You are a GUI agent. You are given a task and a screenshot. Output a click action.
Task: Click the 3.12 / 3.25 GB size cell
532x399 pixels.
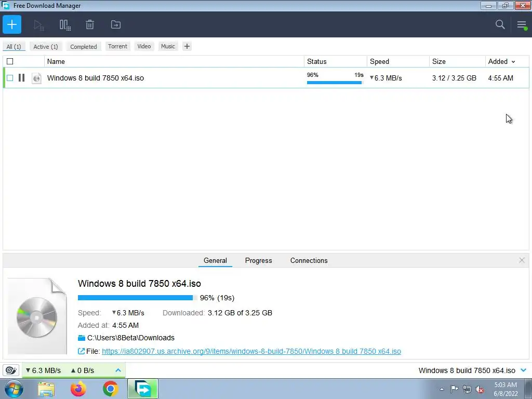tap(454, 78)
